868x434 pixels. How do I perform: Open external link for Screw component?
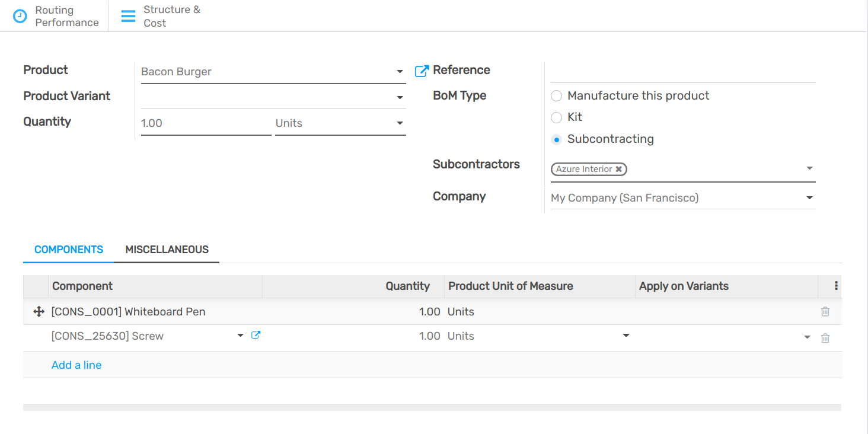(x=256, y=335)
